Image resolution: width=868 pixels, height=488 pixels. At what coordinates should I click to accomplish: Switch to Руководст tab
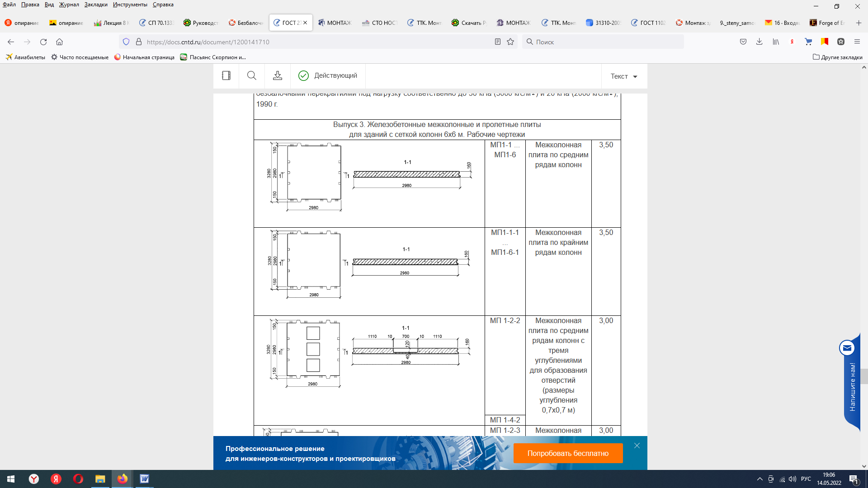click(201, 23)
